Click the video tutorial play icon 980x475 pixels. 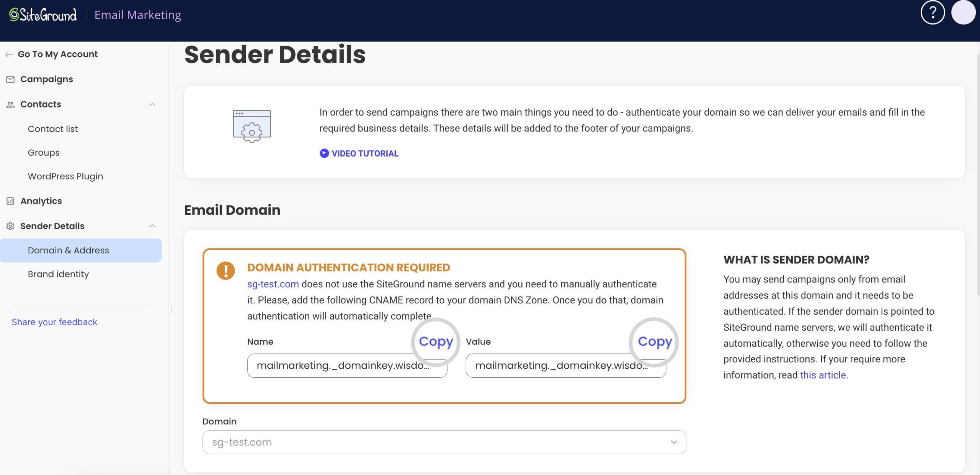324,153
